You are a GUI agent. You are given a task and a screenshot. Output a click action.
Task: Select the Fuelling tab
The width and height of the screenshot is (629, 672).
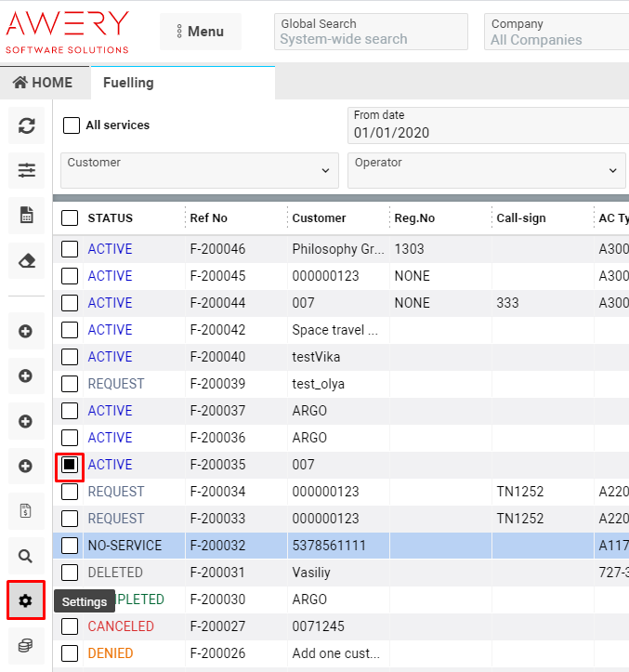point(128,83)
